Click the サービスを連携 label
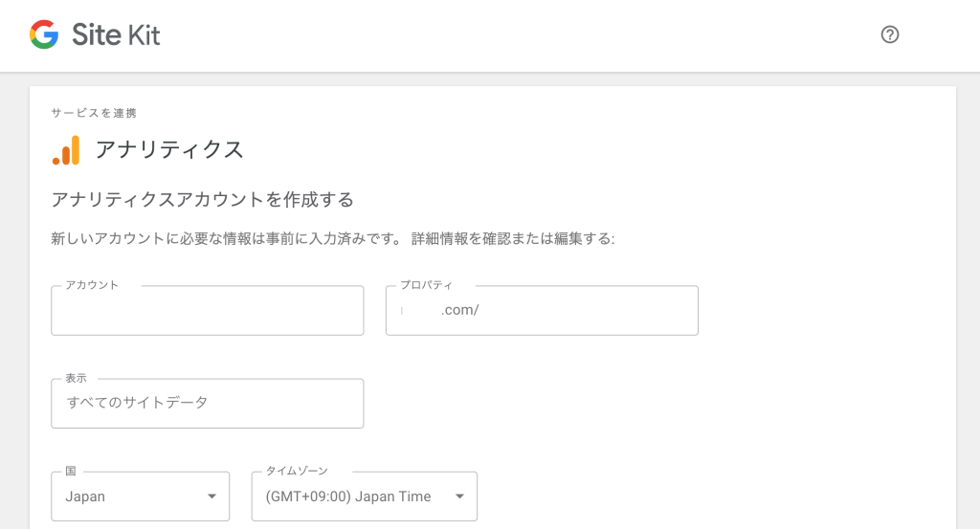The image size is (980, 529). tap(94, 113)
